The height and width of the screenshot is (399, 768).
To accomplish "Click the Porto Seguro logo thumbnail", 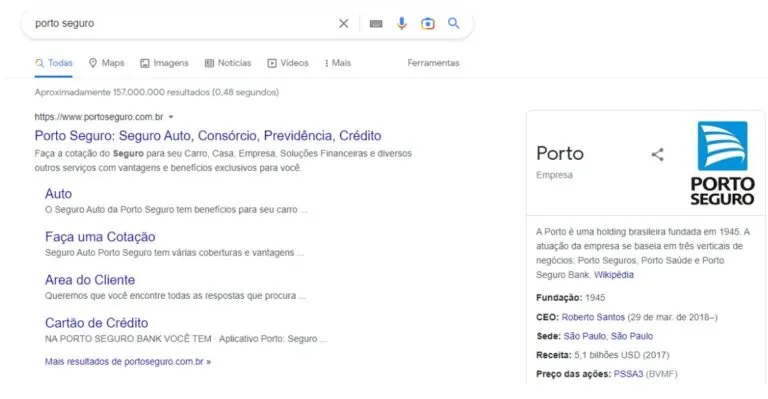I will click(722, 163).
